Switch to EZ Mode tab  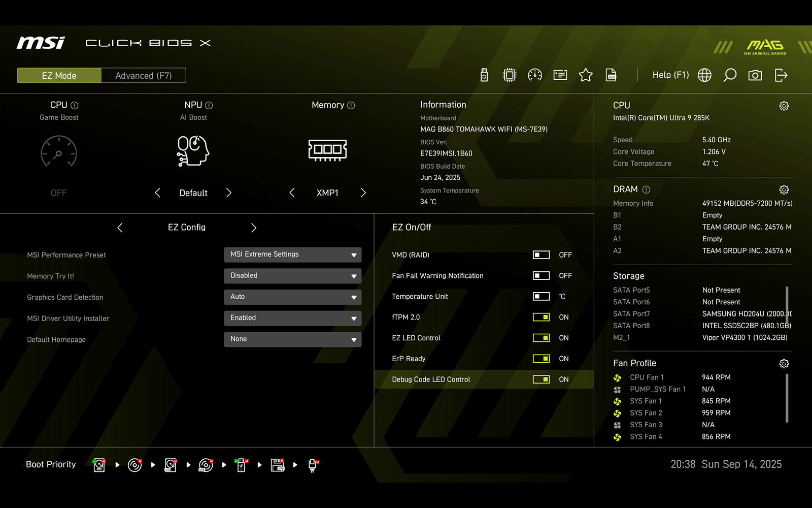pos(59,76)
